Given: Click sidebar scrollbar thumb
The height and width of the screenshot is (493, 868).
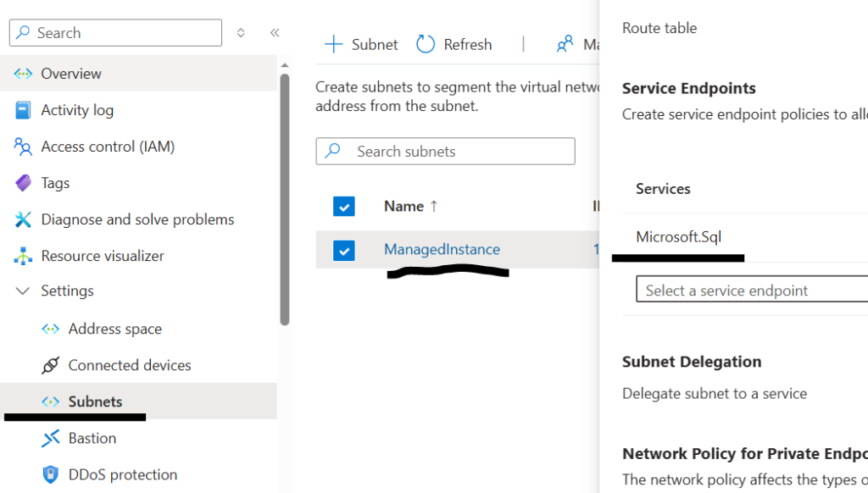Looking at the screenshot, I should (285, 199).
